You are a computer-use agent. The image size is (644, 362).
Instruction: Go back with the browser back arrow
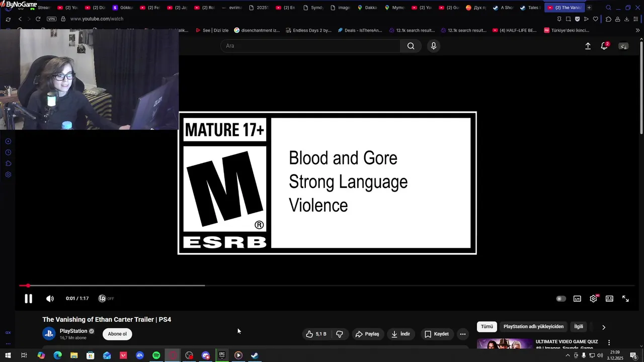(20, 19)
